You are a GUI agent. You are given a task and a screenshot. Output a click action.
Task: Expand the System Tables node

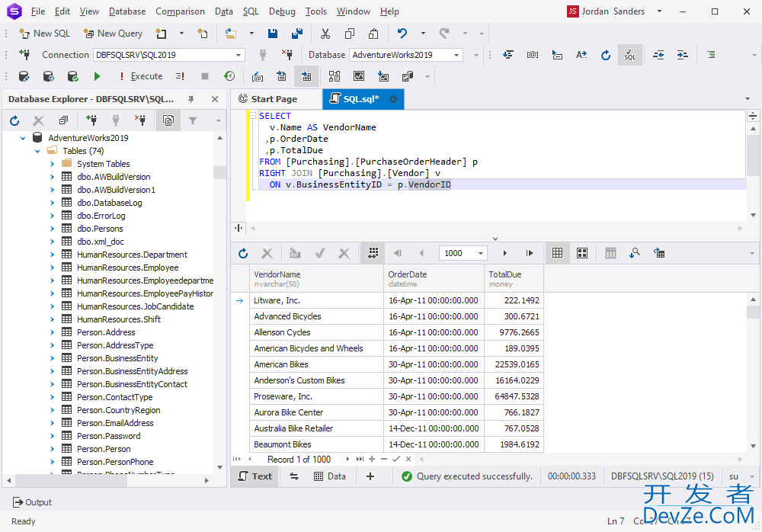click(x=52, y=164)
